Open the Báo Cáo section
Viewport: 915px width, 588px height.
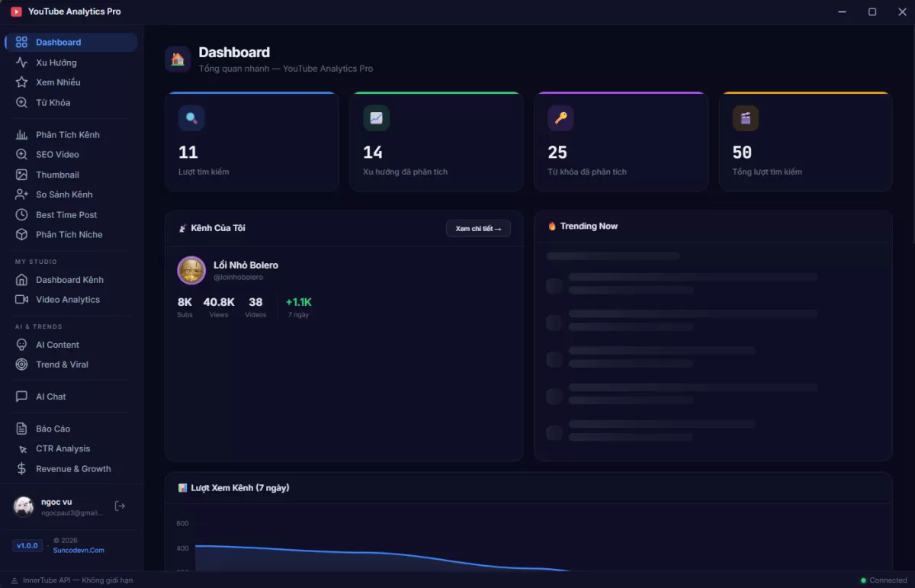[51, 428]
